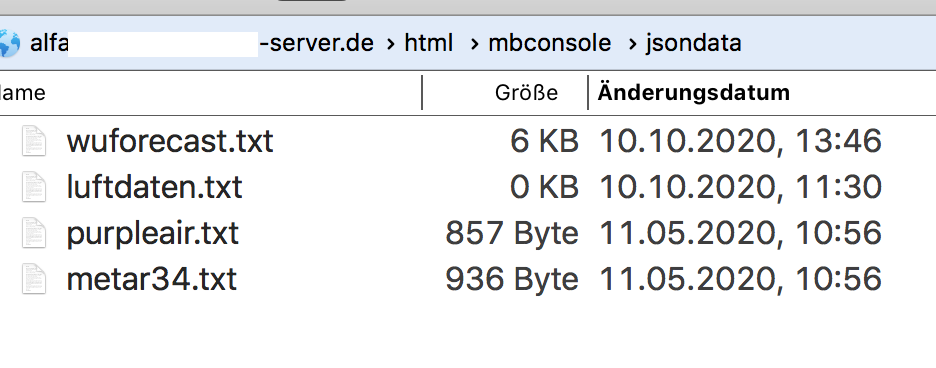Go to the html folder in breadcrumb
Viewport: 936px width, 368px height.
[429, 43]
